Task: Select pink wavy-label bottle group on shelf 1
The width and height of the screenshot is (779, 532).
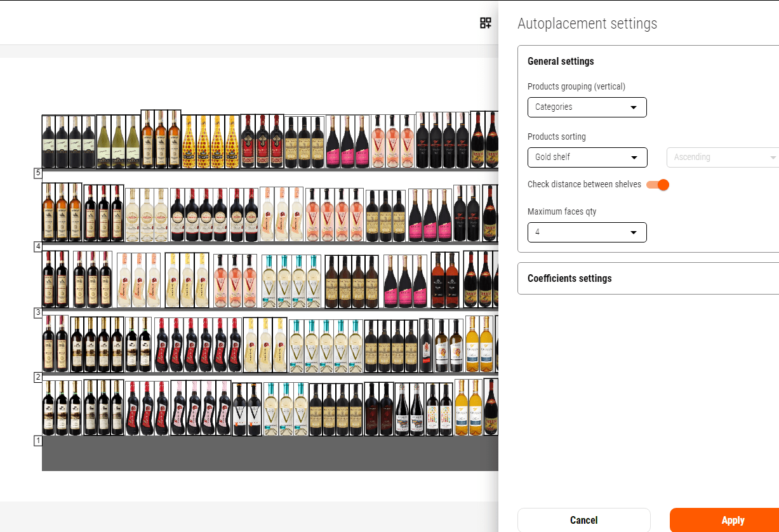Action: (201, 408)
